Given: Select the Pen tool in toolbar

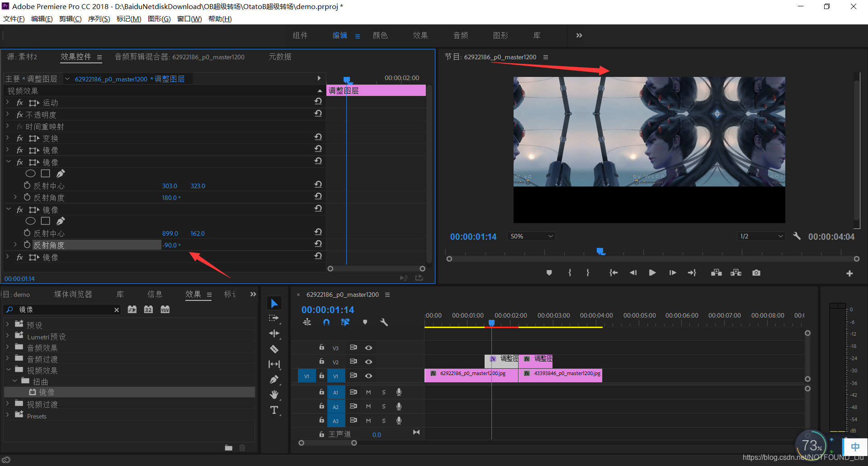Looking at the screenshot, I should (274, 380).
